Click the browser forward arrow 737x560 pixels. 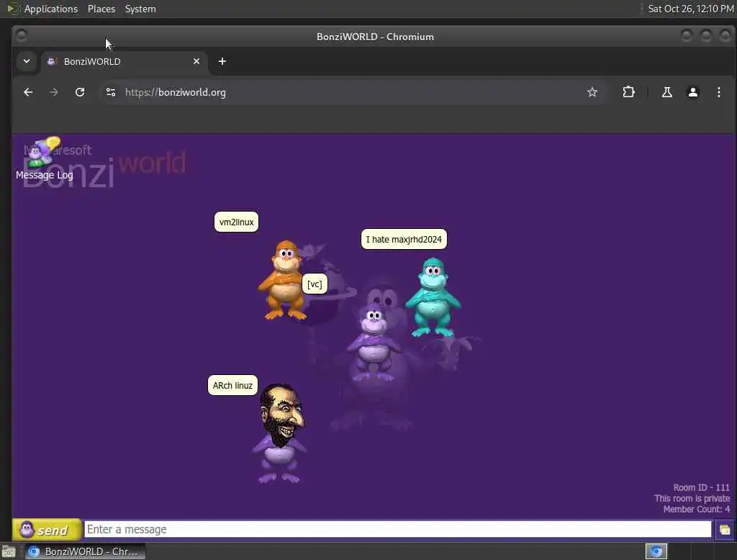click(53, 92)
